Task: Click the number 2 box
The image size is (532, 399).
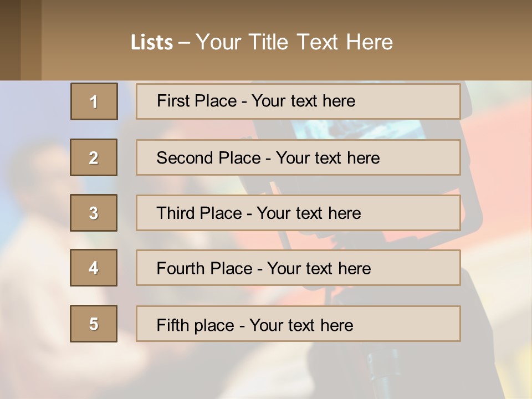Action: pyautogui.click(x=94, y=157)
